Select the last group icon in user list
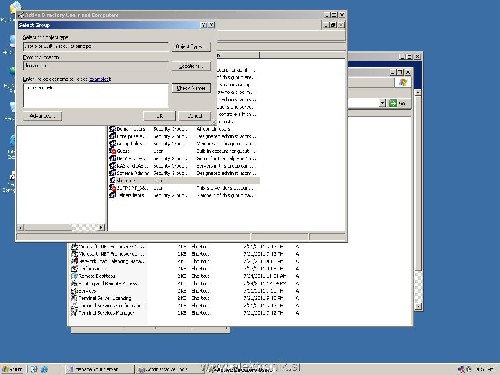This screenshot has height=375, width=500. click(112, 195)
